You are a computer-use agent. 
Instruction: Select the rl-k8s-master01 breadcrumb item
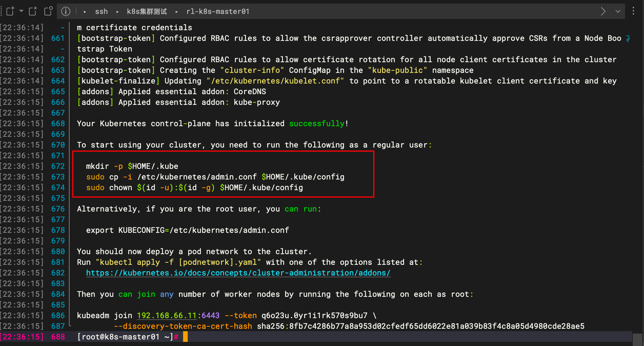coord(218,11)
